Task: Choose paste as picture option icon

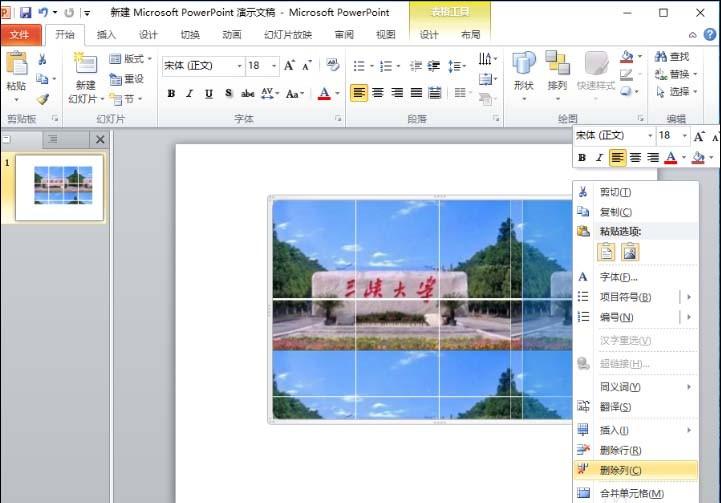Action: tap(630, 252)
